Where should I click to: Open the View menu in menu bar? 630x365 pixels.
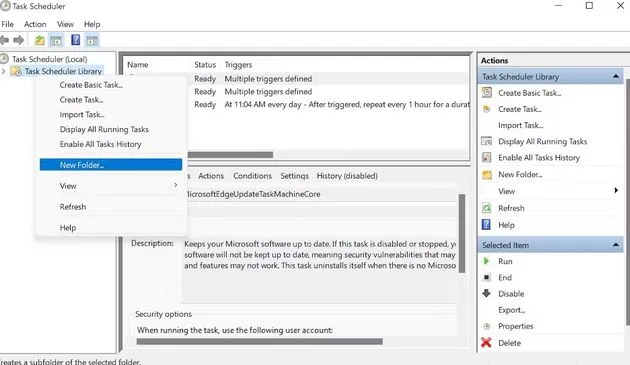(65, 24)
